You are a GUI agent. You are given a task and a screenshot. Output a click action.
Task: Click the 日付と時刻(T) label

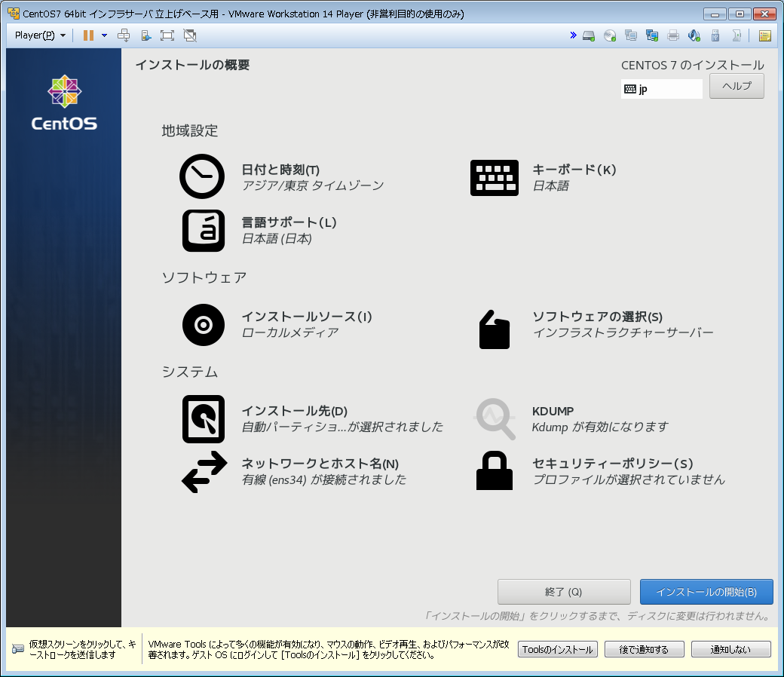[x=280, y=170]
